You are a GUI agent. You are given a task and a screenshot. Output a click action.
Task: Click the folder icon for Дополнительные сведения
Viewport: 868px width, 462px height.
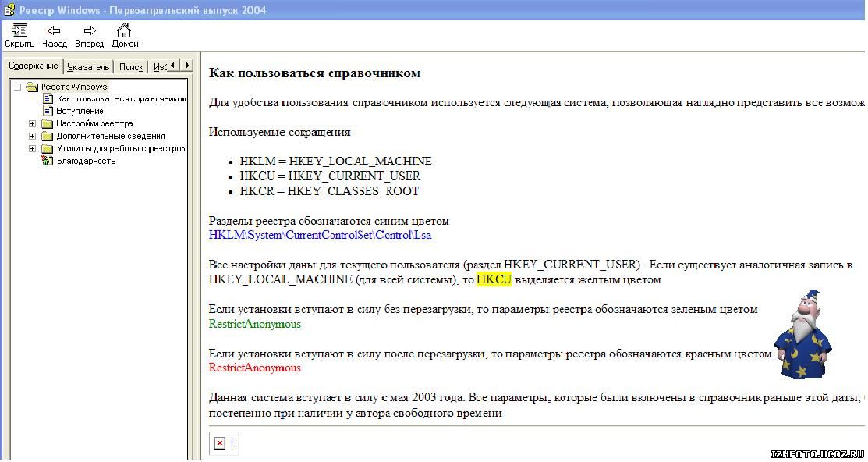coord(47,137)
